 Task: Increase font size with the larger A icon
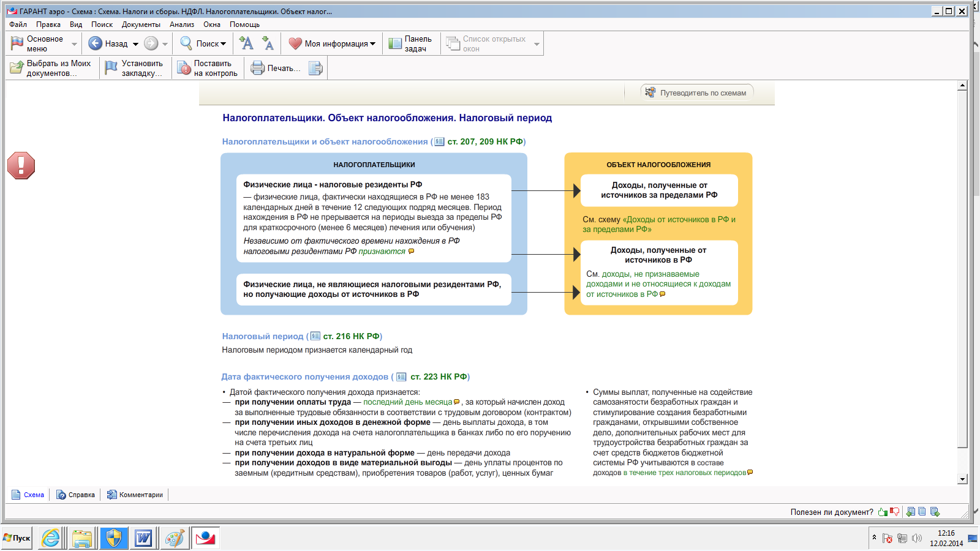point(246,43)
